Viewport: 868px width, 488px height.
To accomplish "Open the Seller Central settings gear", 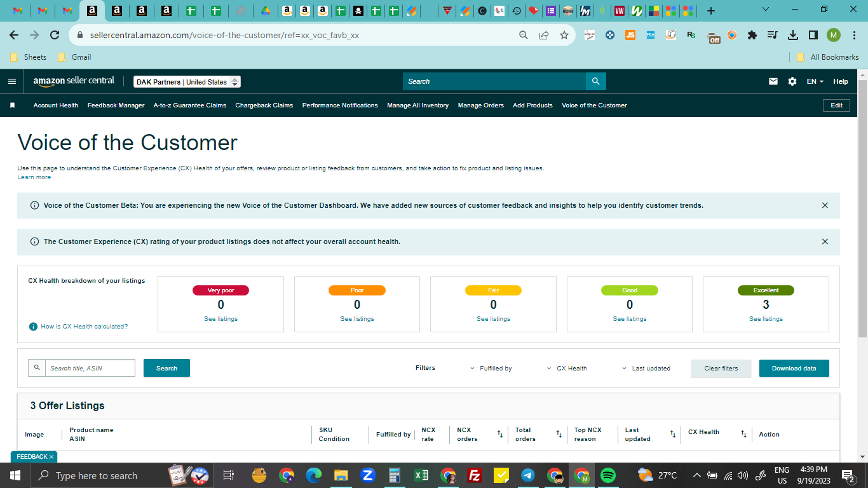I will click(792, 81).
